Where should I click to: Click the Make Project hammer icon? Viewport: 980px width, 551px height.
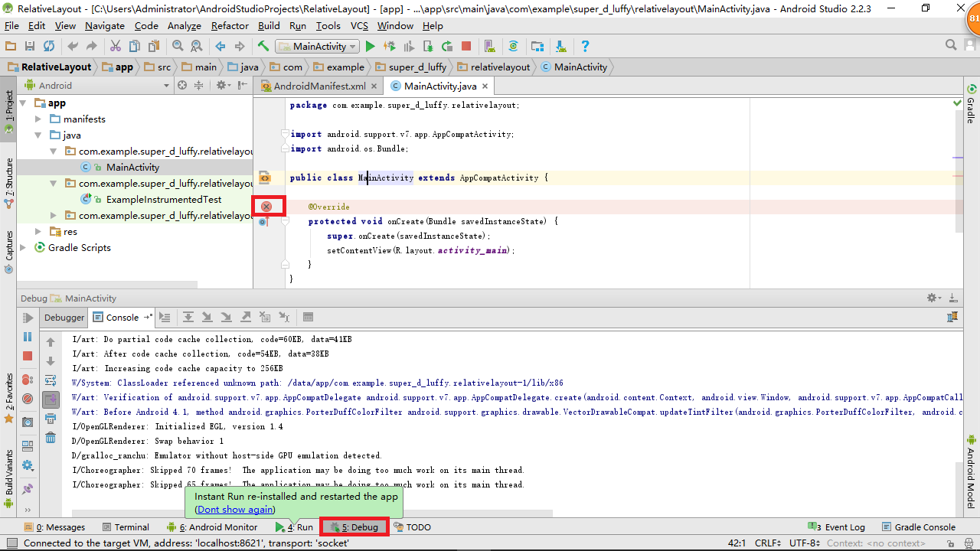point(263,47)
